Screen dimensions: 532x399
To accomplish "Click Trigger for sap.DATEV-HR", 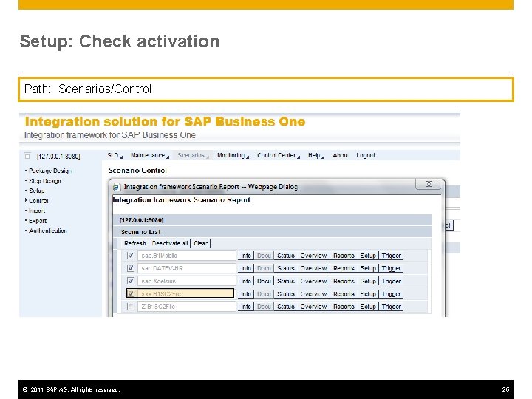I will click(x=391, y=268).
